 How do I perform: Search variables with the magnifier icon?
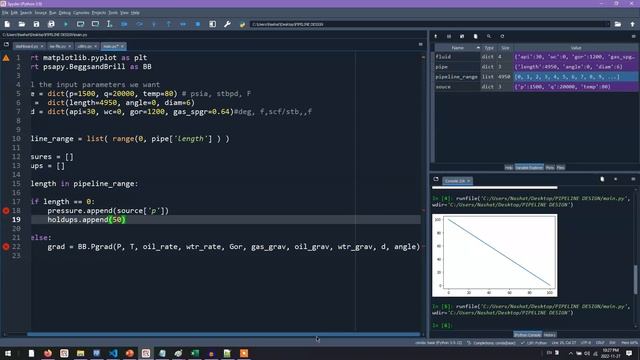489,36
